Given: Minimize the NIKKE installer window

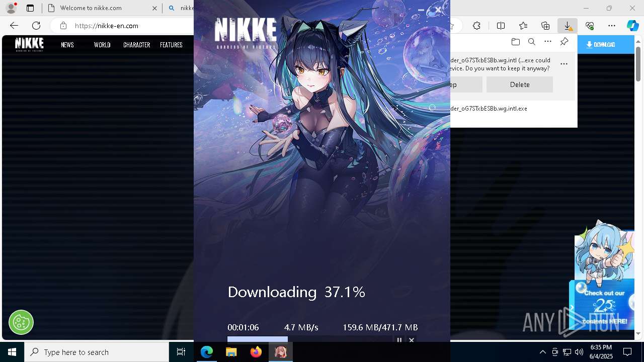Looking at the screenshot, I should (x=421, y=10).
